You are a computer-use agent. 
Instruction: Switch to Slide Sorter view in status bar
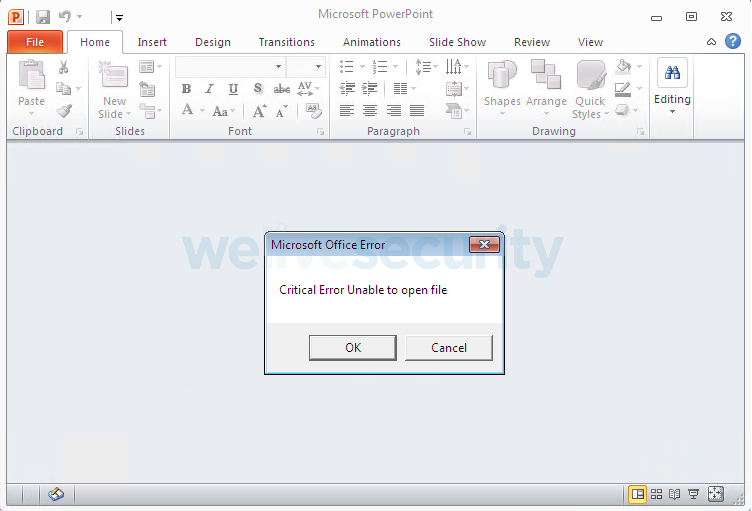(x=656, y=494)
